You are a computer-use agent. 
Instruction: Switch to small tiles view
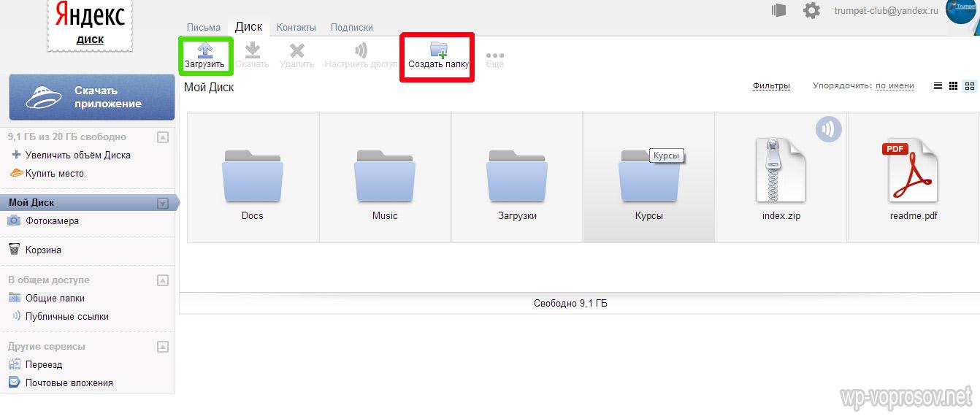coord(953,86)
